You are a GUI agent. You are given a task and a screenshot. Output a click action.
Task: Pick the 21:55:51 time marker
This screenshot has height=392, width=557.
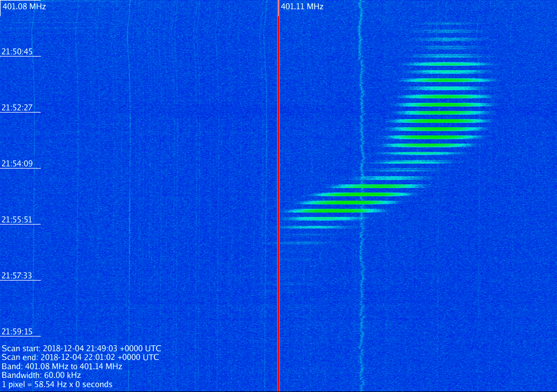tap(17, 220)
